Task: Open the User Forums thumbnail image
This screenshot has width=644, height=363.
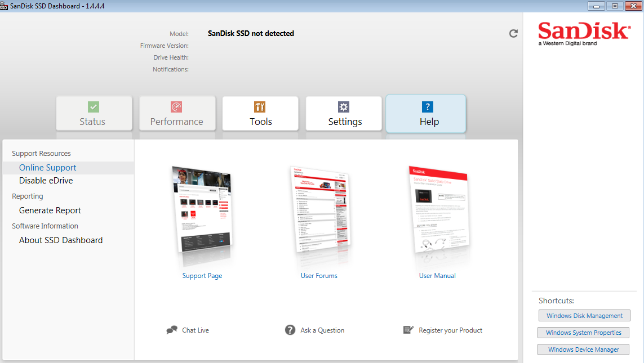Action: 321,210
